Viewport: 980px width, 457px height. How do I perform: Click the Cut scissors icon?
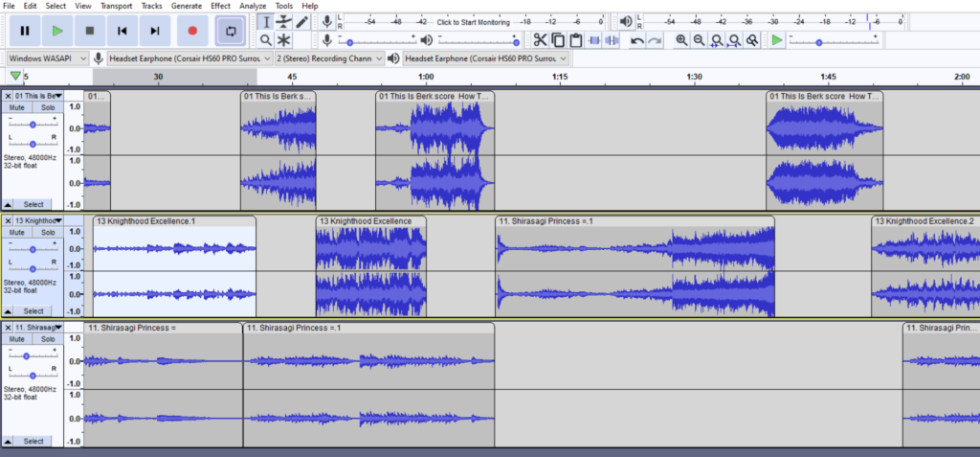540,40
